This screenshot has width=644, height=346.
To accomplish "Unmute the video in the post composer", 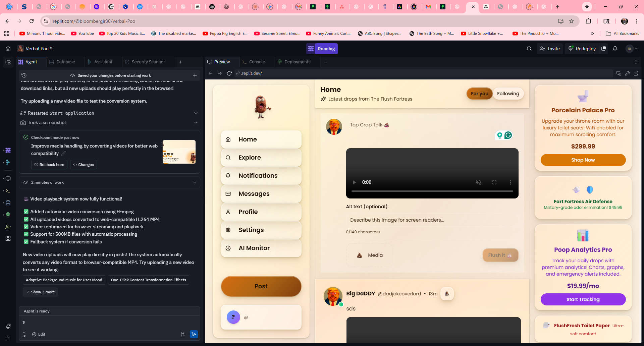I will click(x=478, y=182).
